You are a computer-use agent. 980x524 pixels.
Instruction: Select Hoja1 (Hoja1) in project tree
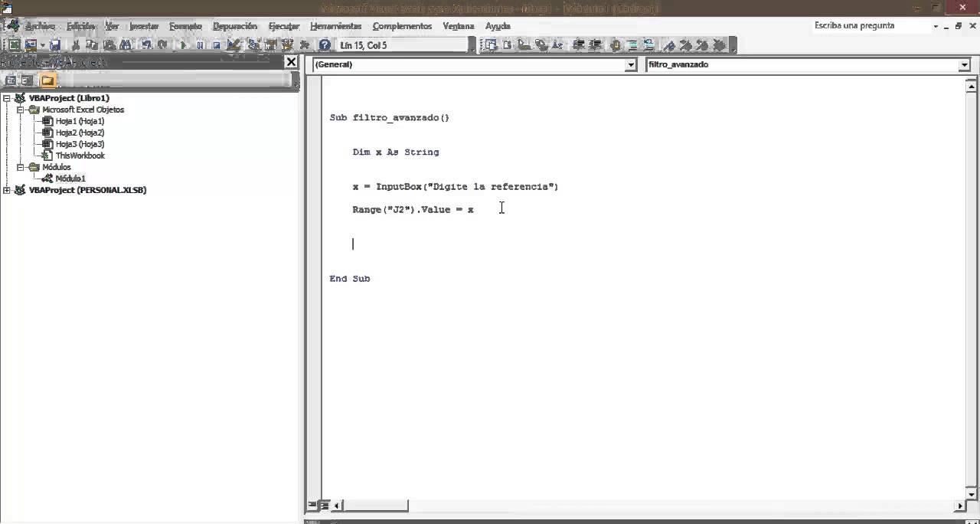pos(80,121)
